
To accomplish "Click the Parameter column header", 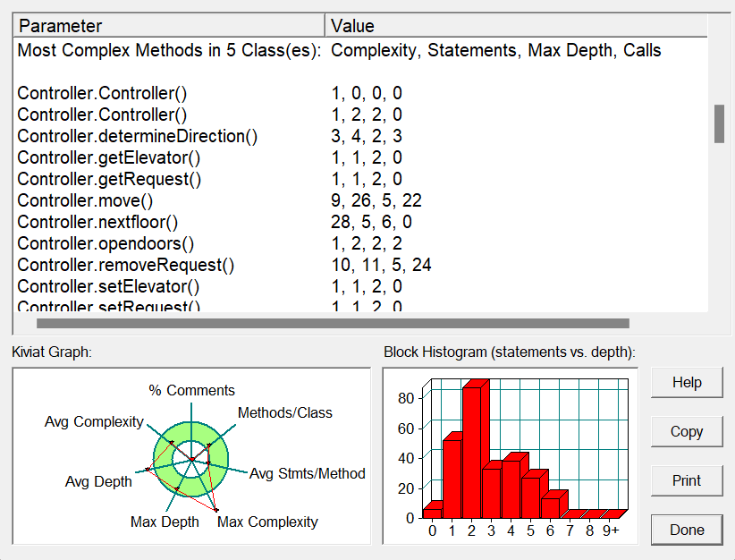I will point(169,26).
